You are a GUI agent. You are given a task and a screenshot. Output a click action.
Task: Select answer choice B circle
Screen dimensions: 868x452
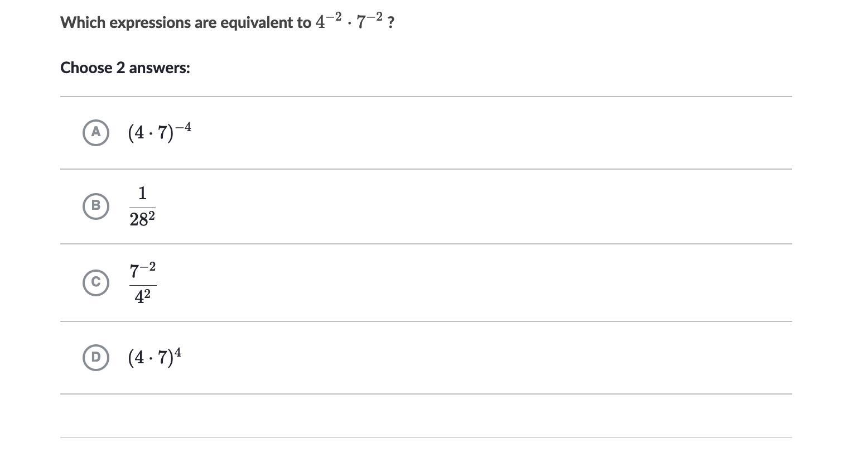(96, 206)
